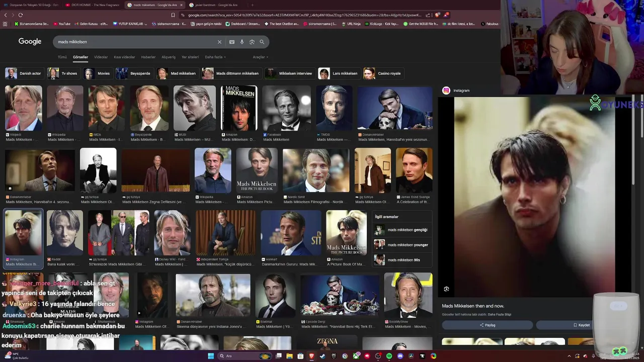The width and height of the screenshot is (644, 362).
Task: Go back with browser back arrow
Action: pos(6,15)
